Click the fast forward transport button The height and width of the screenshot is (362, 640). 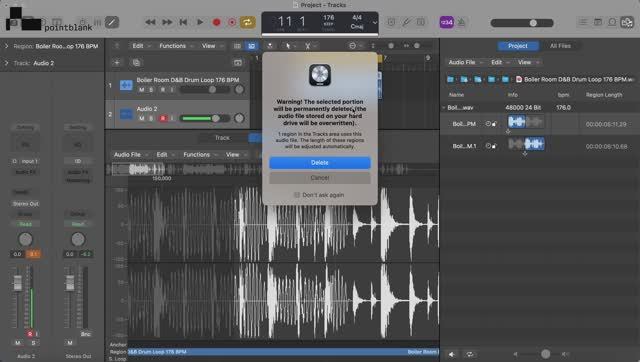click(167, 22)
